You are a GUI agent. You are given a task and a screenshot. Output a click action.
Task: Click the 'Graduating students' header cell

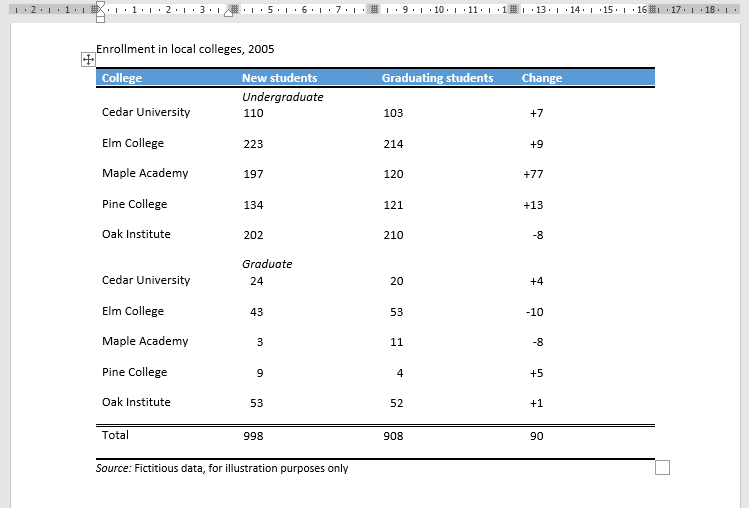pyautogui.click(x=438, y=78)
